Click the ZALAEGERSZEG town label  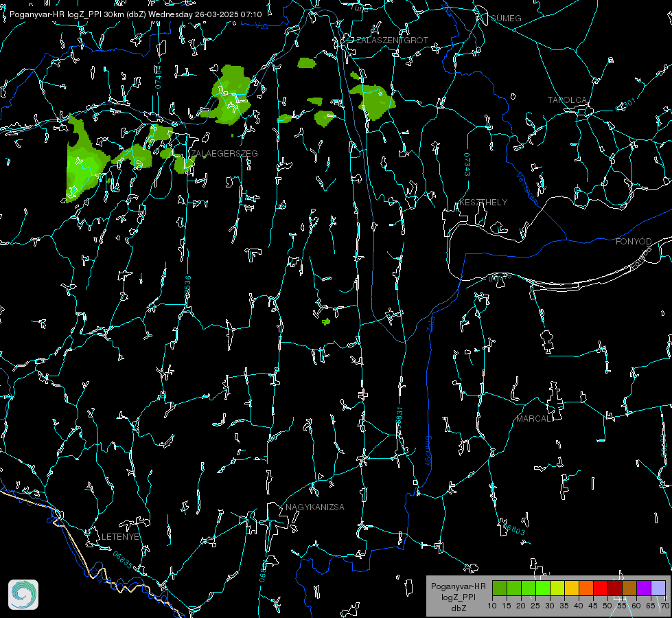(224, 154)
